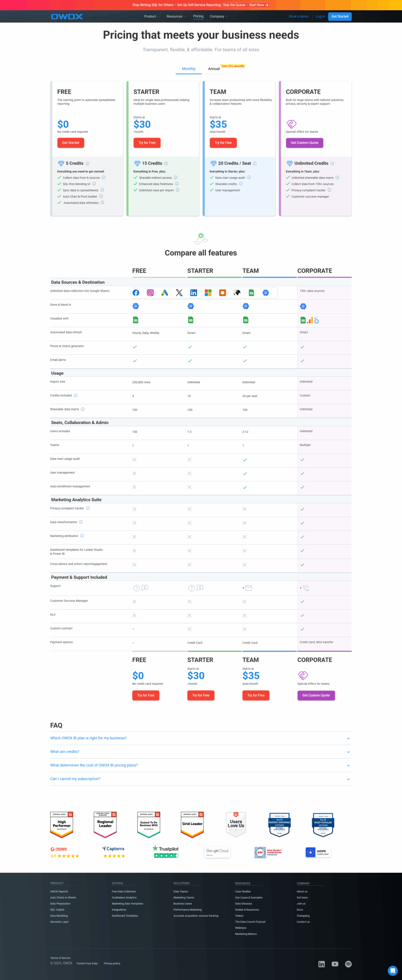The width and height of the screenshot is (402, 980).
Task: Click the Google Sheets icon in data sources row
Action: [251, 293]
